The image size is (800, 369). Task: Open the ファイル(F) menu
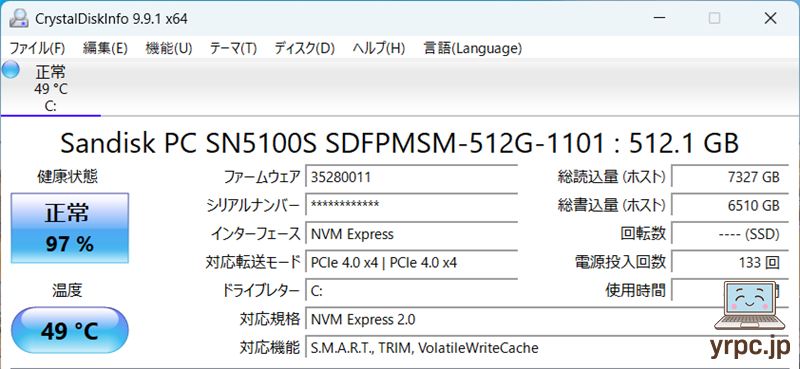coord(37,48)
